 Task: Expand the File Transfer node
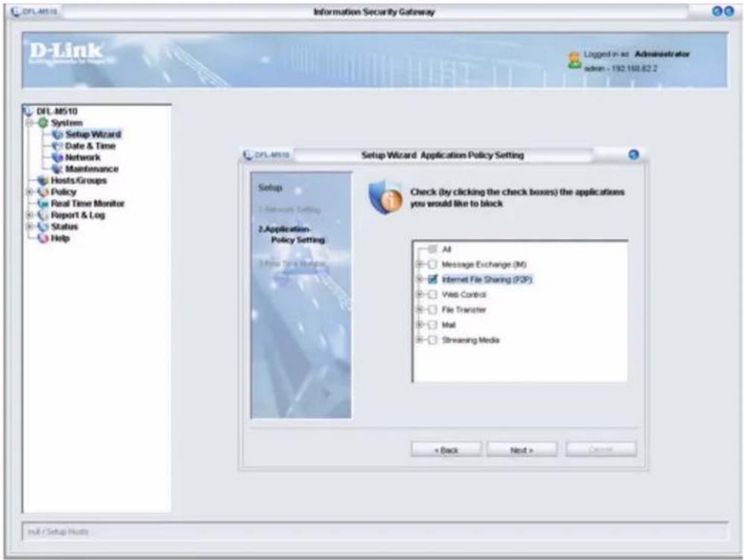pyautogui.click(x=420, y=310)
